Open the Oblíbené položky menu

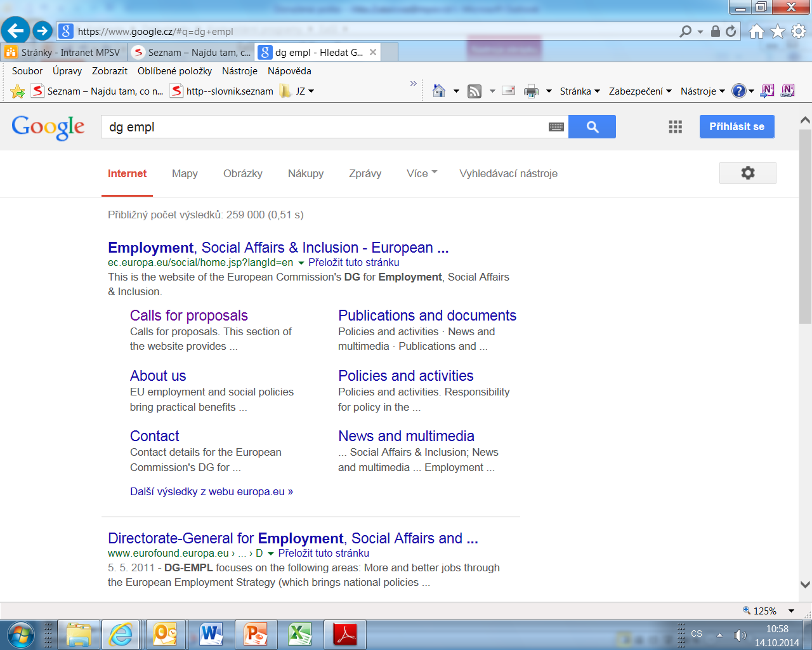click(x=174, y=71)
